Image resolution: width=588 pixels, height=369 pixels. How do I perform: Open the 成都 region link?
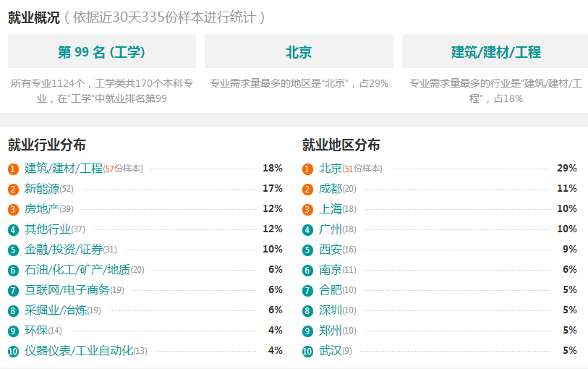[x=331, y=188]
